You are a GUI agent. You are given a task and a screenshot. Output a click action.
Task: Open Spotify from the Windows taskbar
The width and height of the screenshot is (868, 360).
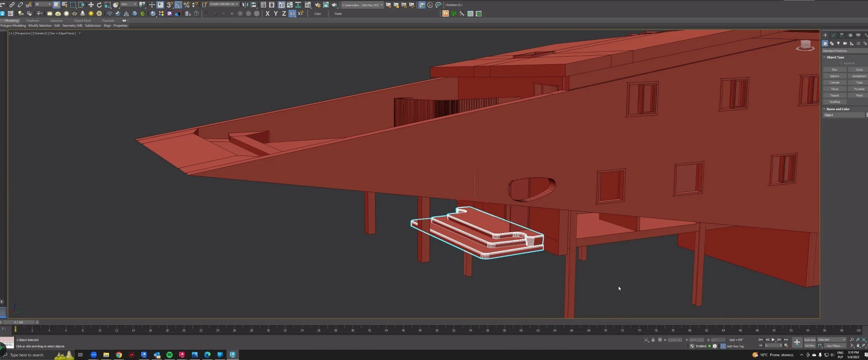[x=169, y=355]
